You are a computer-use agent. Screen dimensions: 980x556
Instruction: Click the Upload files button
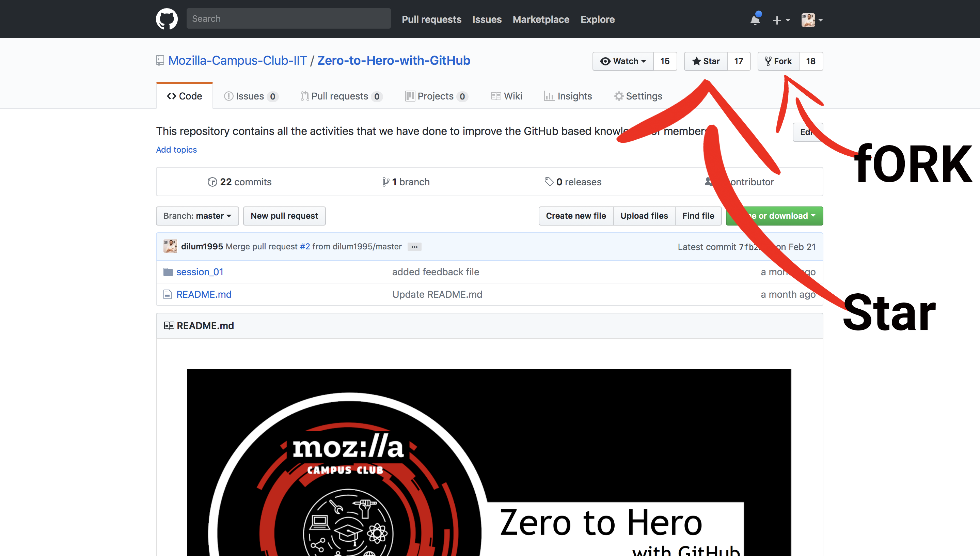(644, 216)
